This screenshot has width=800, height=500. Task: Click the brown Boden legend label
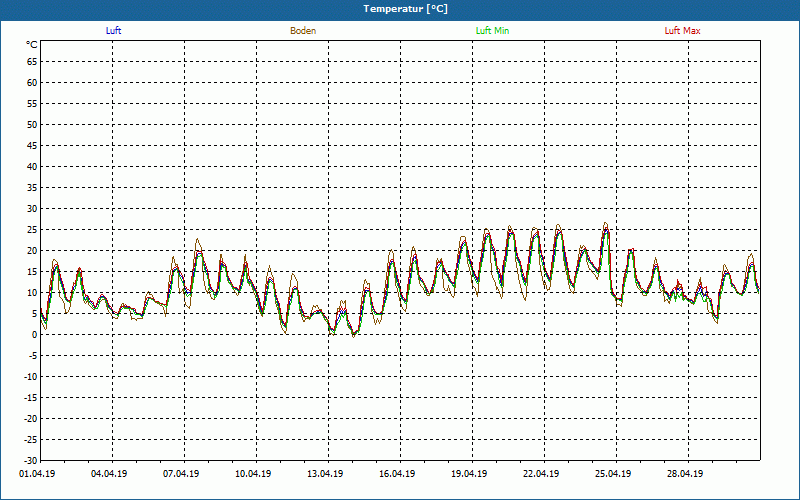point(303,31)
